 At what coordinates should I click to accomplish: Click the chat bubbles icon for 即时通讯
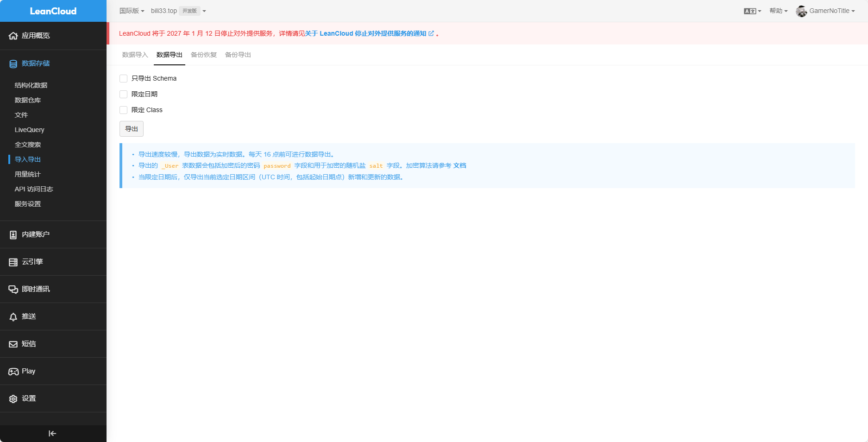(13, 290)
